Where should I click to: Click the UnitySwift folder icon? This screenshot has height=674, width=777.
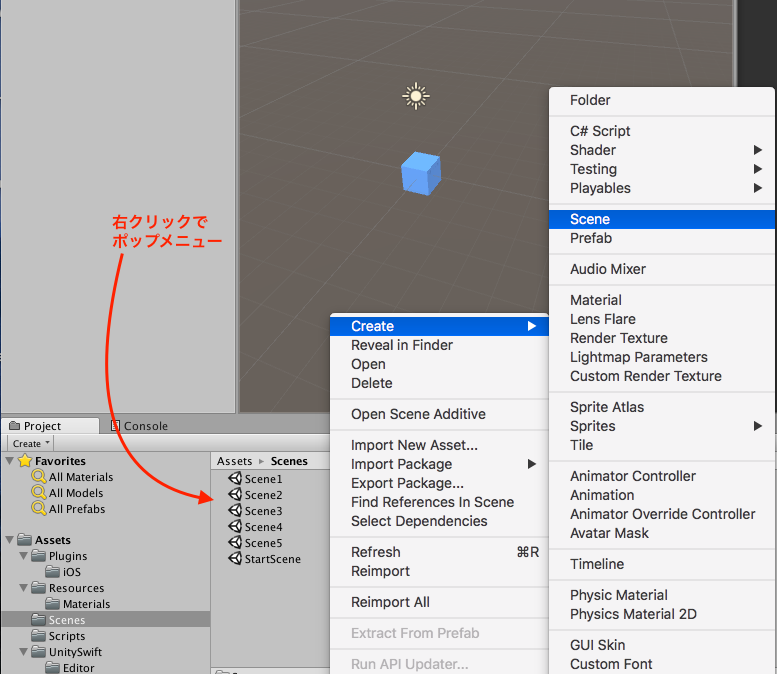click(x=38, y=652)
